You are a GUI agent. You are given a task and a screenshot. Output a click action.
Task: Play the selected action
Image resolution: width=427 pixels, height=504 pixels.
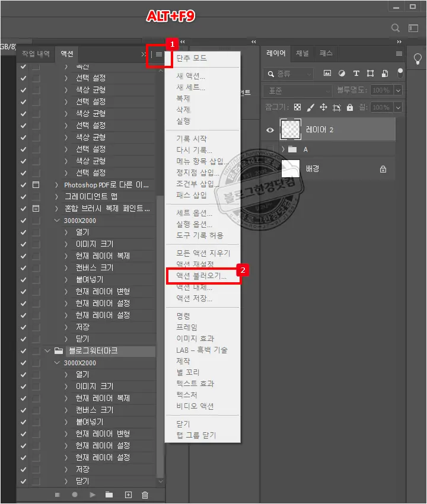click(93, 495)
